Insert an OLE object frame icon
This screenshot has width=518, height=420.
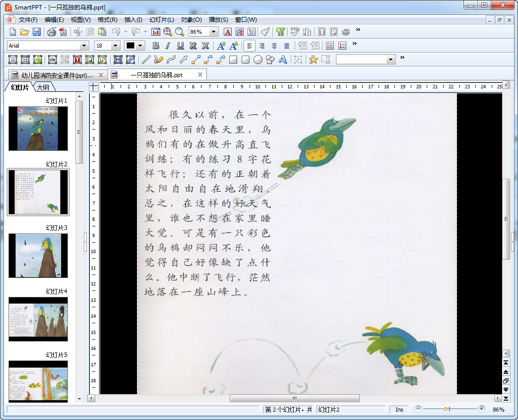[53, 60]
